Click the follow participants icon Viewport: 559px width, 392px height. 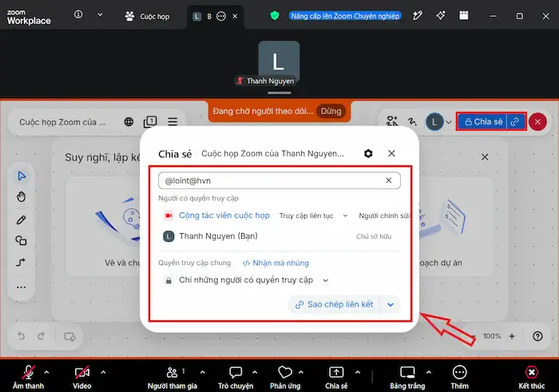392,121
